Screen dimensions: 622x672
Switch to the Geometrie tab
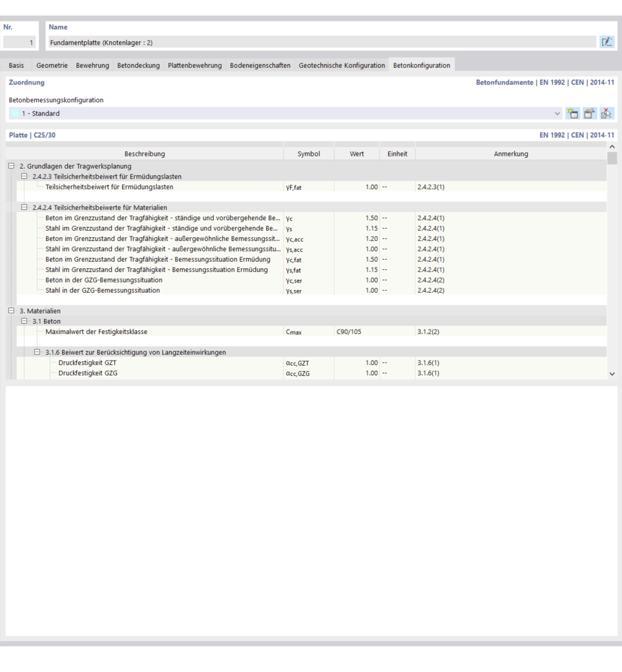point(51,65)
